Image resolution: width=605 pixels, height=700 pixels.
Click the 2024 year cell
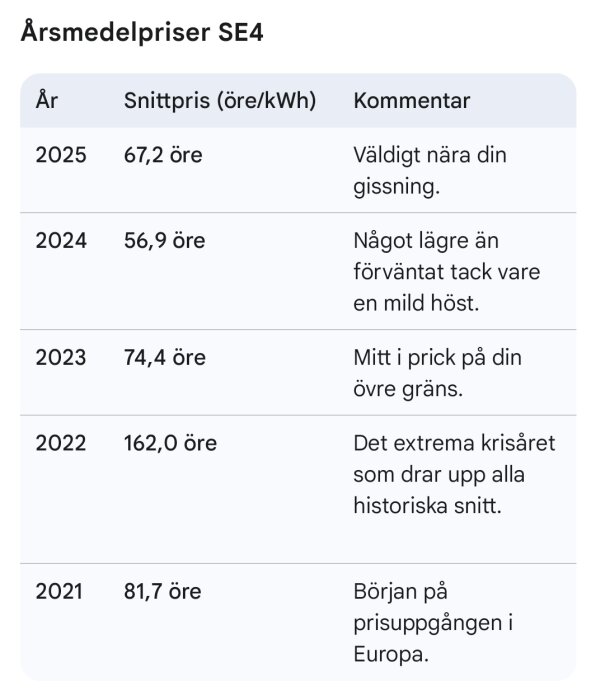pyautogui.click(x=61, y=241)
